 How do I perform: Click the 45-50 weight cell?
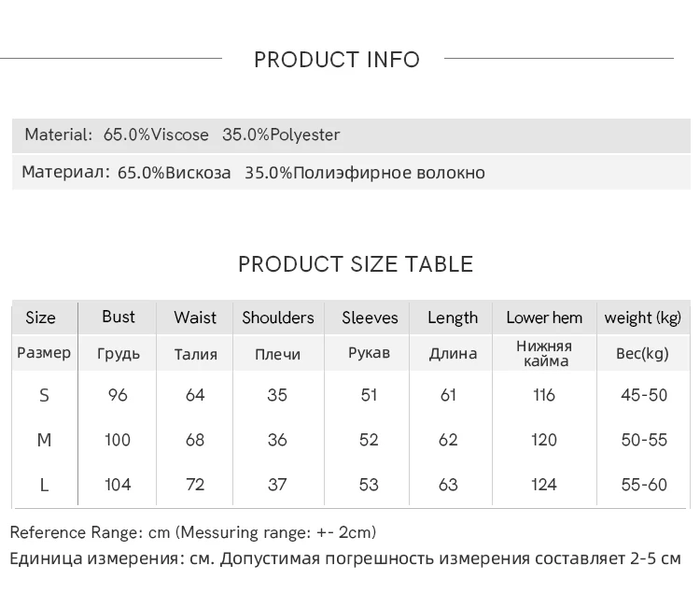click(x=644, y=395)
